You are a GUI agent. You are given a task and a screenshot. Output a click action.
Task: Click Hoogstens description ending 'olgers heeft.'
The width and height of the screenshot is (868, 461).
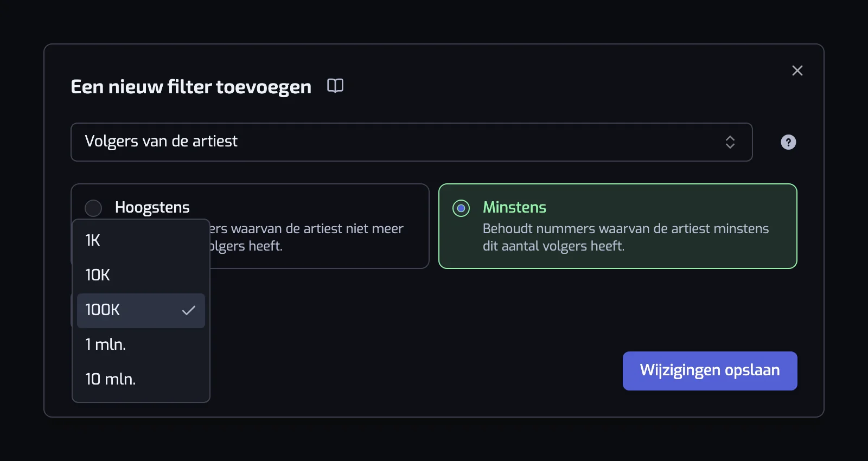tap(246, 246)
